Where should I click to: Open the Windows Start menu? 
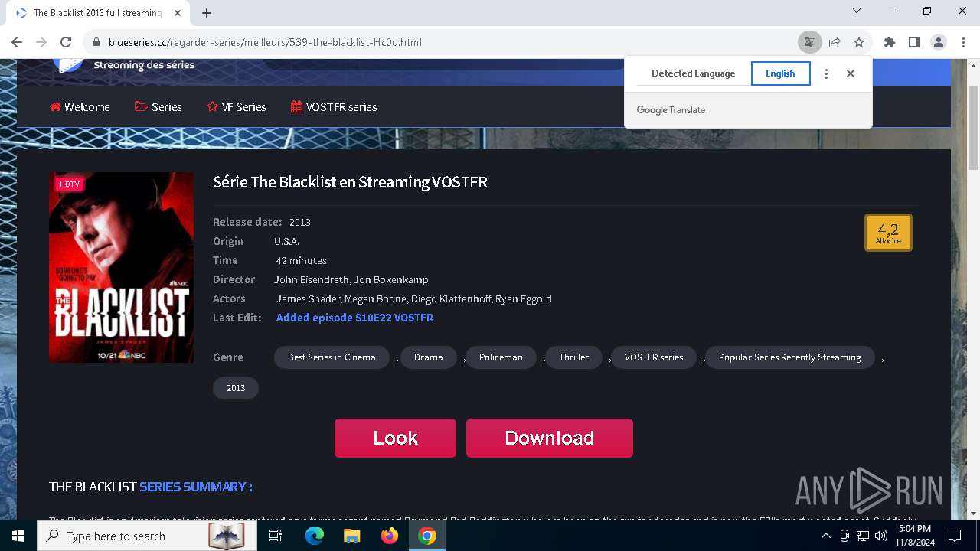tap(18, 536)
